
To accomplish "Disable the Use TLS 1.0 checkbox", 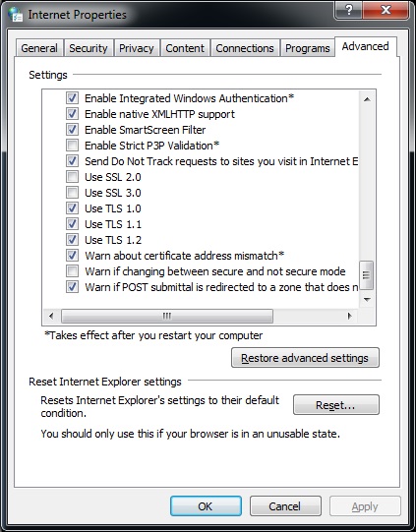I will click(x=72, y=208).
